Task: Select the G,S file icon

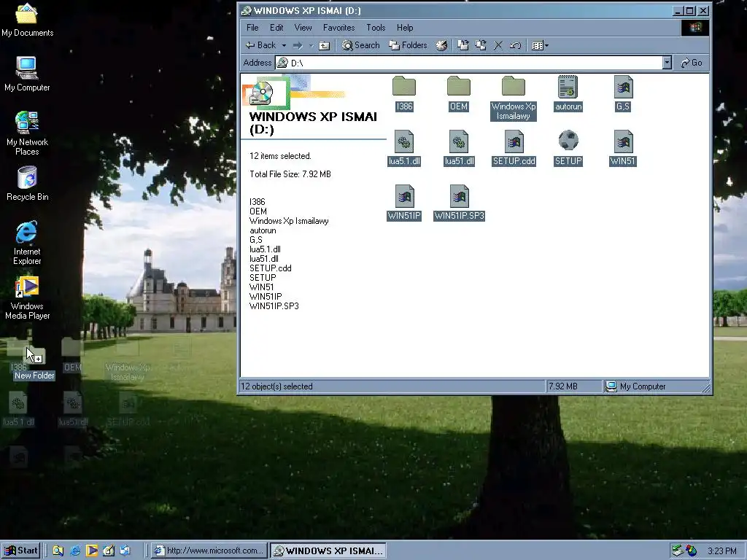Action: (x=623, y=94)
